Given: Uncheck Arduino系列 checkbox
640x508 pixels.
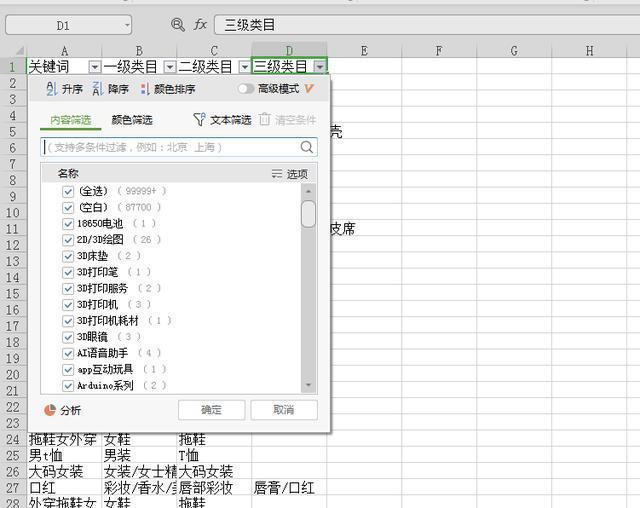Looking at the screenshot, I should (x=68, y=386).
